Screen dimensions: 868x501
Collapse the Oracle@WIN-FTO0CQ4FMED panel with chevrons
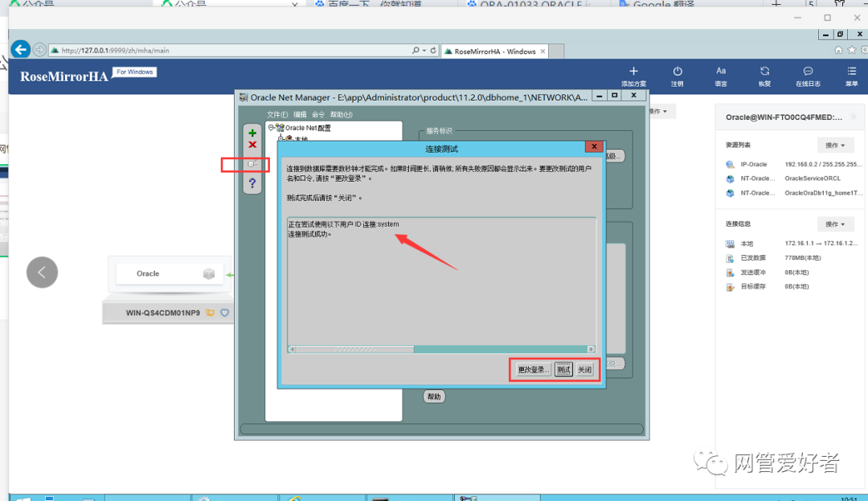pyautogui.click(x=853, y=117)
